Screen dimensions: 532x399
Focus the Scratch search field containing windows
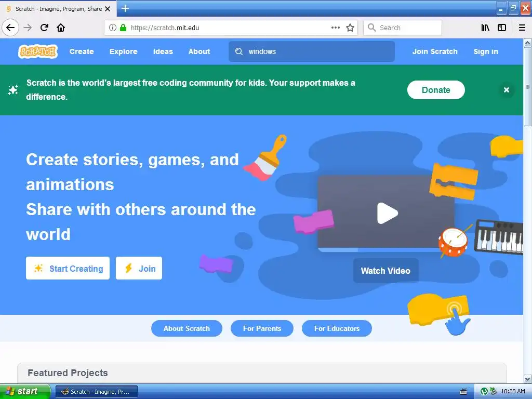312,51
